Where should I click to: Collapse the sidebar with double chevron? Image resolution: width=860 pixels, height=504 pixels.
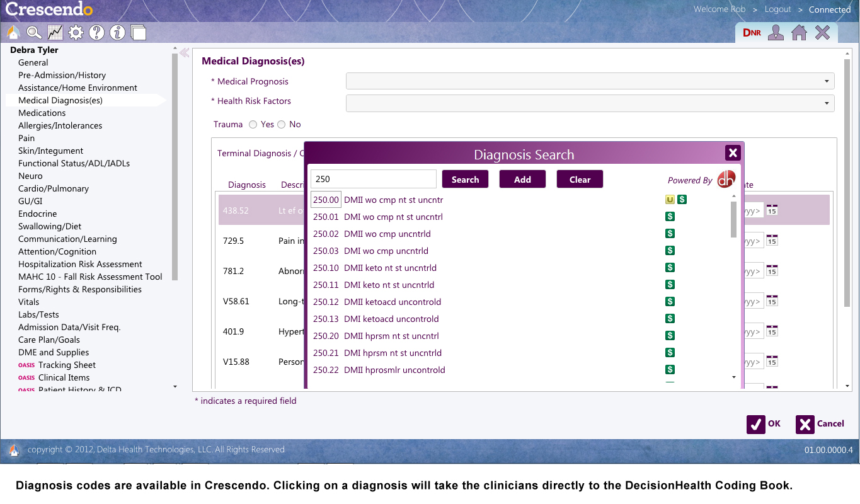(x=185, y=53)
